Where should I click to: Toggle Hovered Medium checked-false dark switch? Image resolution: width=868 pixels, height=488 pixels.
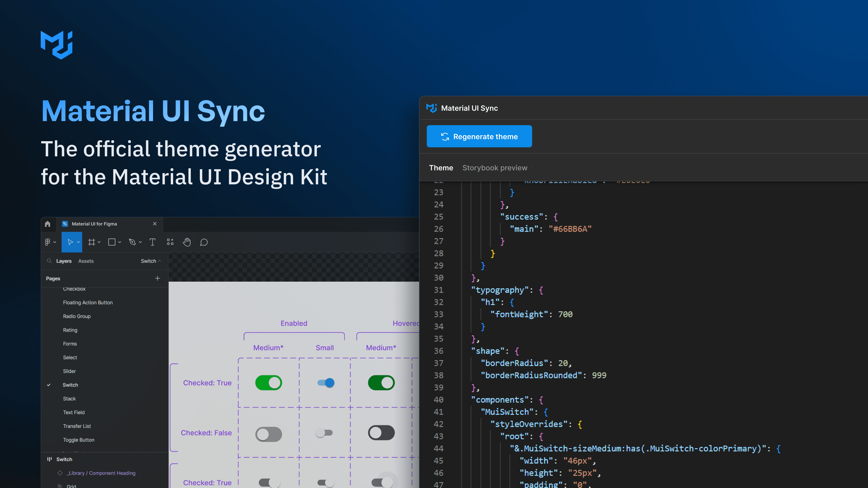(x=381, y=433)
